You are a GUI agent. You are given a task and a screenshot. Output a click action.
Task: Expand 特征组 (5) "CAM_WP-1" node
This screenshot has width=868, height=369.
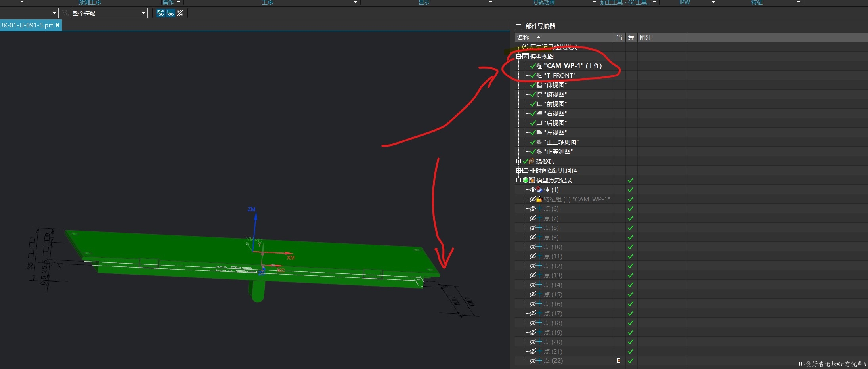click(526, 199)
